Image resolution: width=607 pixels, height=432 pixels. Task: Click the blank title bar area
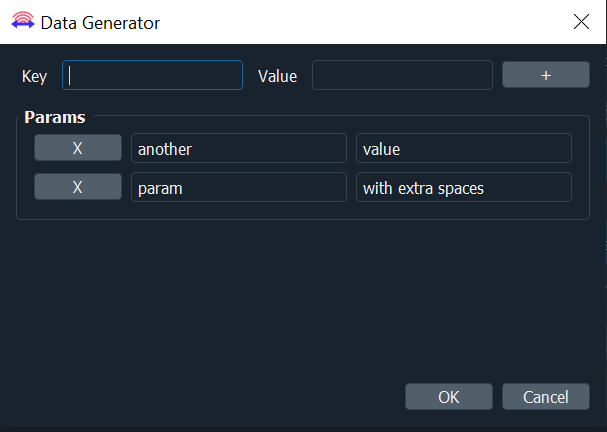[x=364, y=22]
